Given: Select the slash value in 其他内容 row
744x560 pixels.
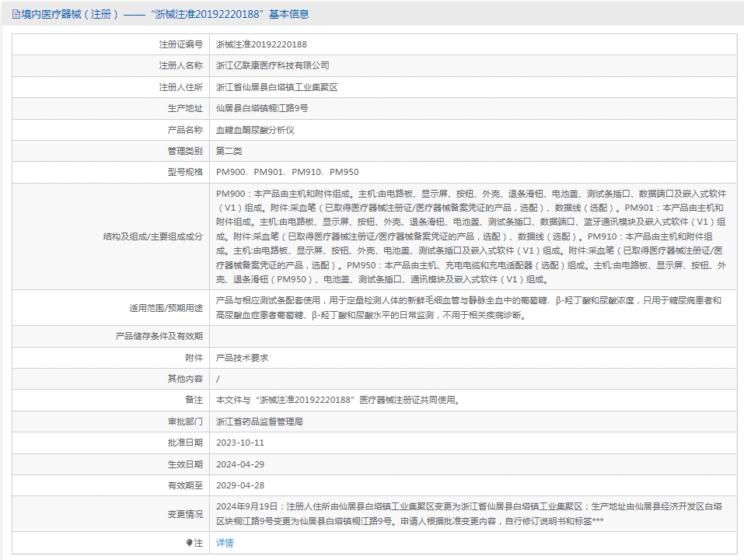Looking at the screenshot, I should [x=218, y=379].
